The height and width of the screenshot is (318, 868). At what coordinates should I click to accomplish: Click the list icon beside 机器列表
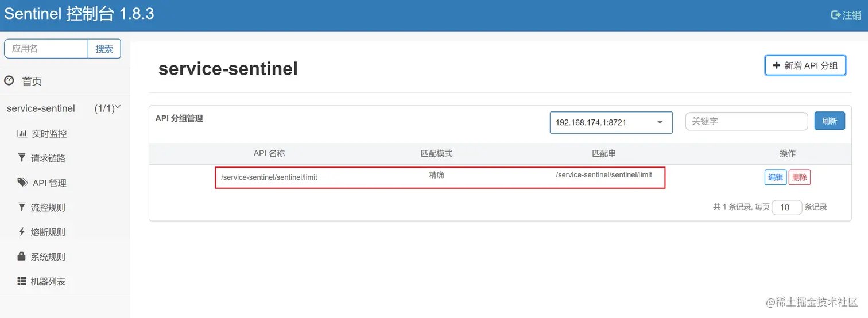pyautogui.click(x=22, y=281)
